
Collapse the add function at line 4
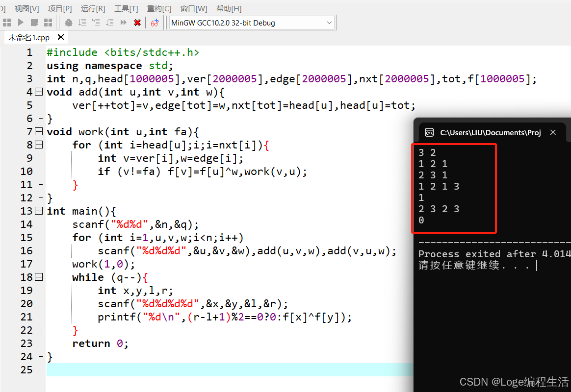pos(39,92)
